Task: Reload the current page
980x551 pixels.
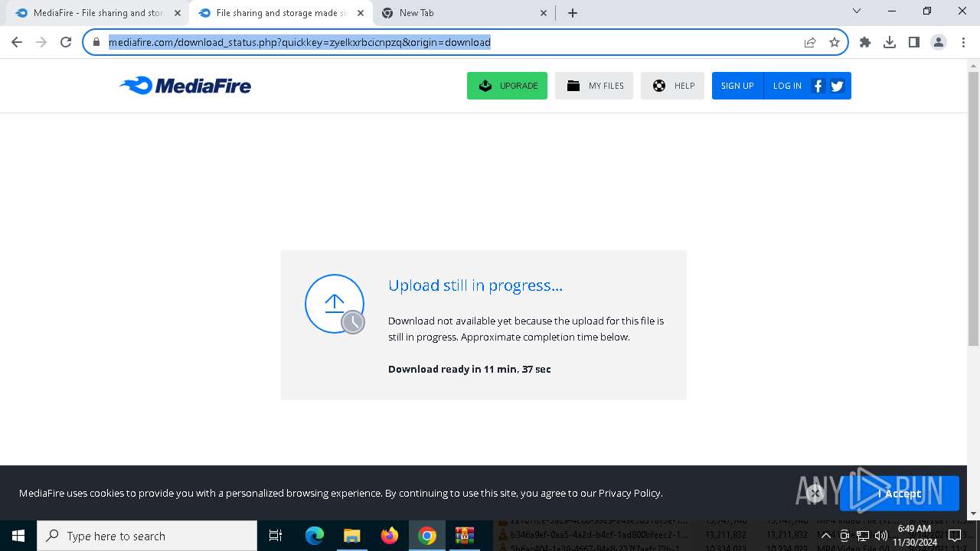Action: click(66, 42)
